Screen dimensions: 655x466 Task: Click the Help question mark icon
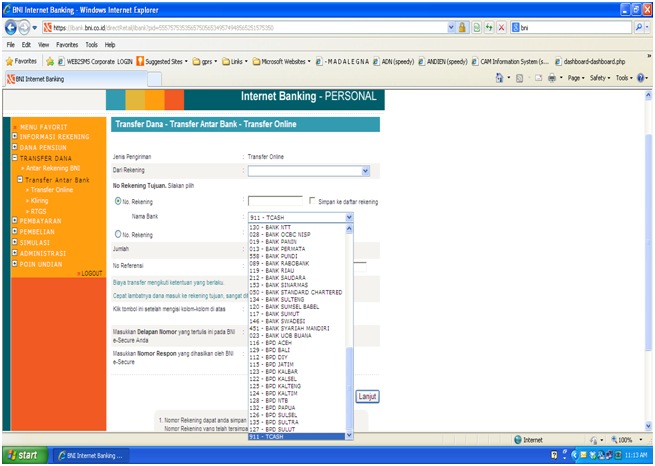641,78
